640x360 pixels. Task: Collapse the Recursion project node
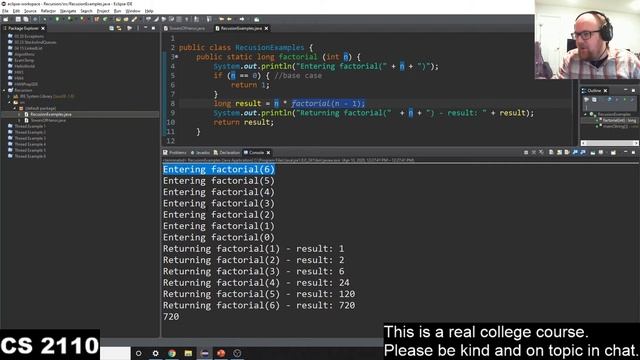tap(4, 90)
